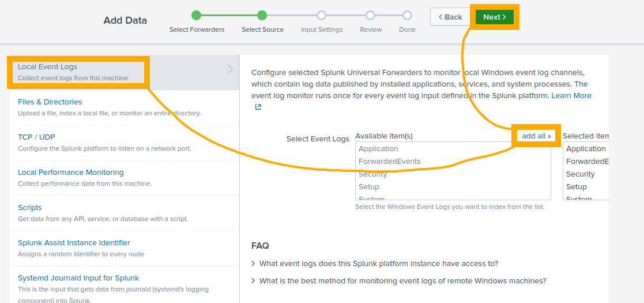Image resolution: width=644 pixels, height=303 pixels.
Task: Expand FAQ about event logs access
Action: point(375,264)
